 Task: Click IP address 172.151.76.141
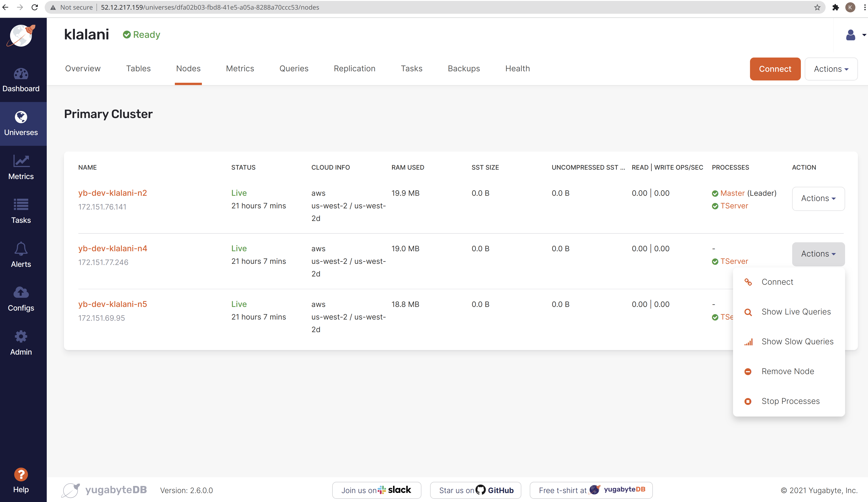pyautogui.click(x=102, y=207)
